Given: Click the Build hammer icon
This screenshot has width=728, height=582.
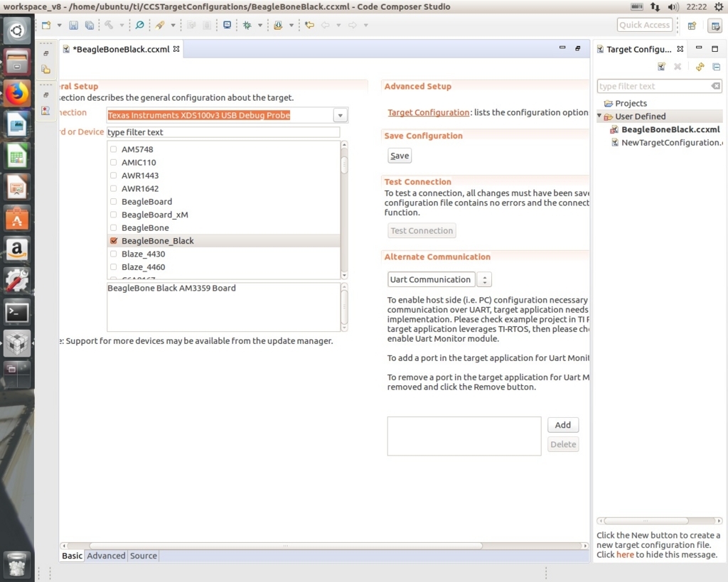Looking at the screenshot, I should (109, 25).
